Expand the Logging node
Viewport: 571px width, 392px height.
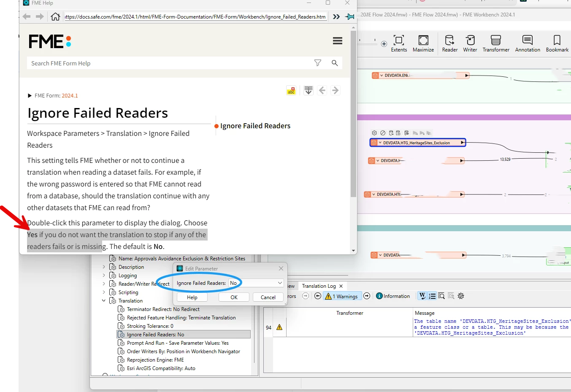(104, 276)
